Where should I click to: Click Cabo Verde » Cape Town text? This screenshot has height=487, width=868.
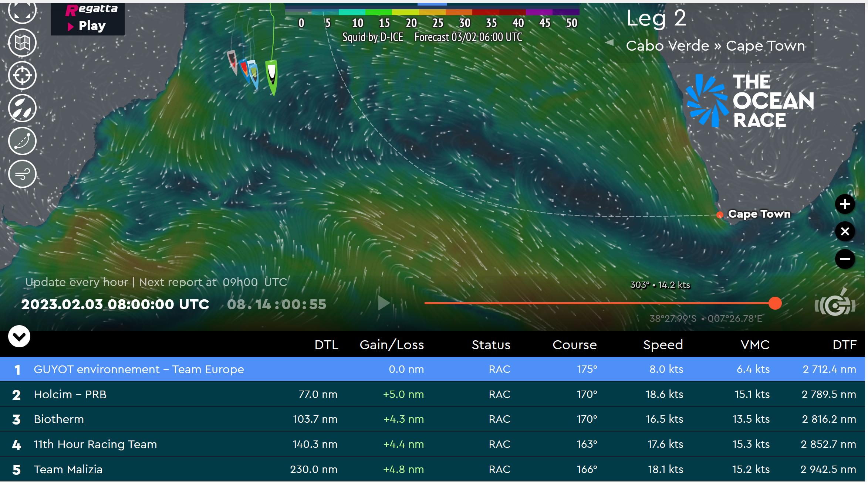click(x=716, y=46)
